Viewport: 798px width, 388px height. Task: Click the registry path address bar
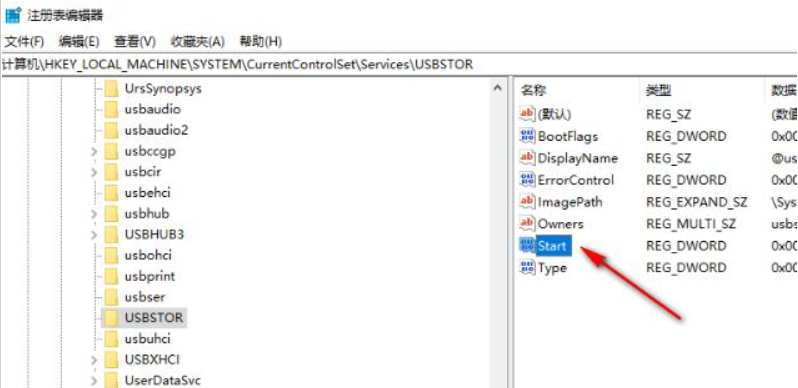[x=399, y=65]
